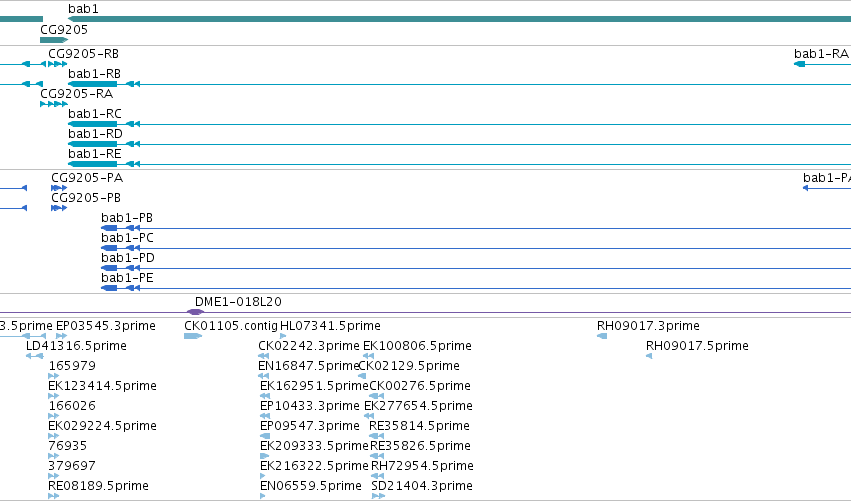Viewport: 851px width, 501px height.
Task: Select the bab1-PE protein exon glyph
Action: (109, 288)
